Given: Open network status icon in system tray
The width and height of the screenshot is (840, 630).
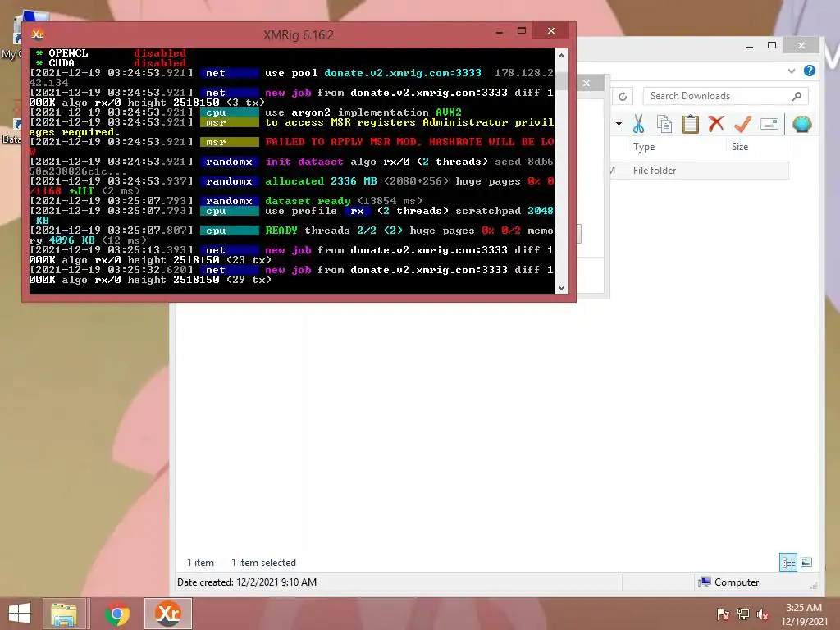Looking at the screenshot, I should pos(743,614).
